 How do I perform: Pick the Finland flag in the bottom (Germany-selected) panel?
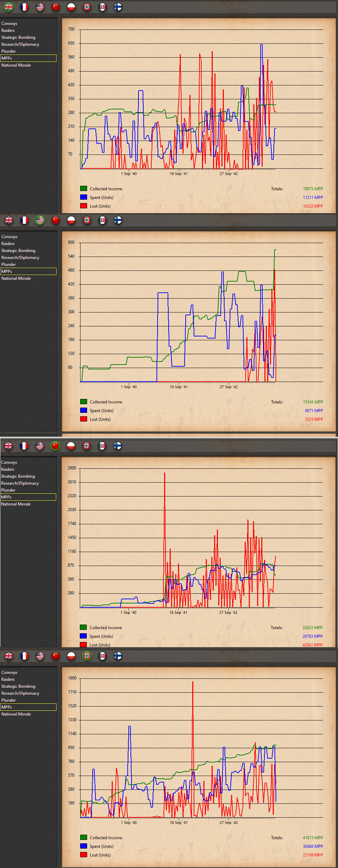coord(118,656)
